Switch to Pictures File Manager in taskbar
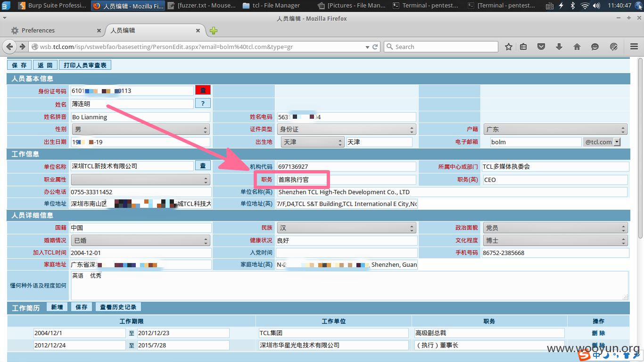 tap(352, 6)
